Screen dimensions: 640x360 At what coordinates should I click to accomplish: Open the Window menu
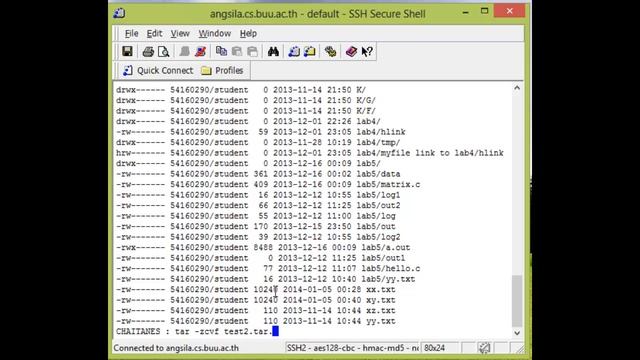coord(215,33)
